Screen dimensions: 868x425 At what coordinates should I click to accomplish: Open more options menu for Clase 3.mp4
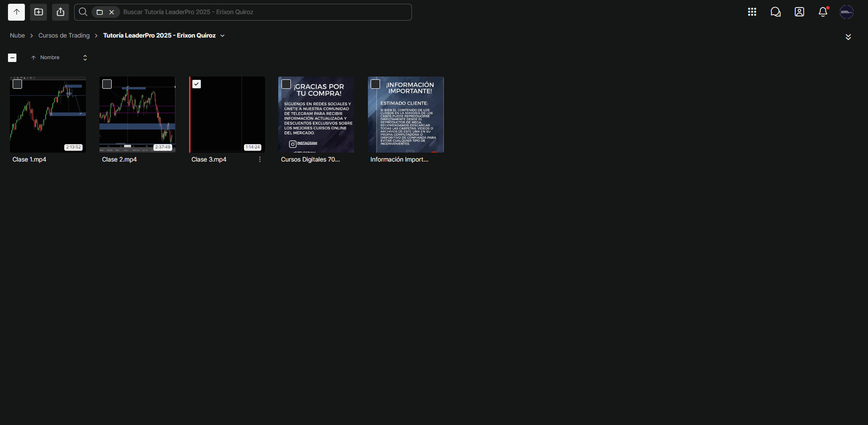click(x=260, y=160)
